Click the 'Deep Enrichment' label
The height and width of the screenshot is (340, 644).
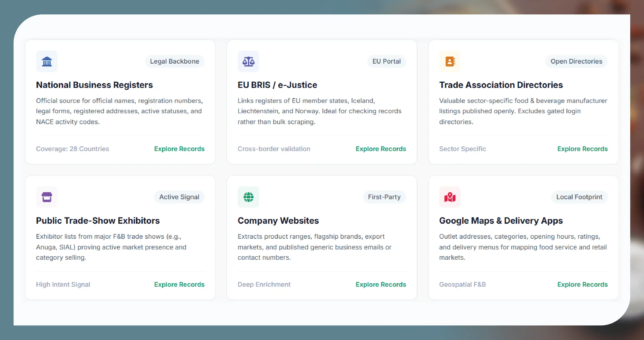point(264,284)
